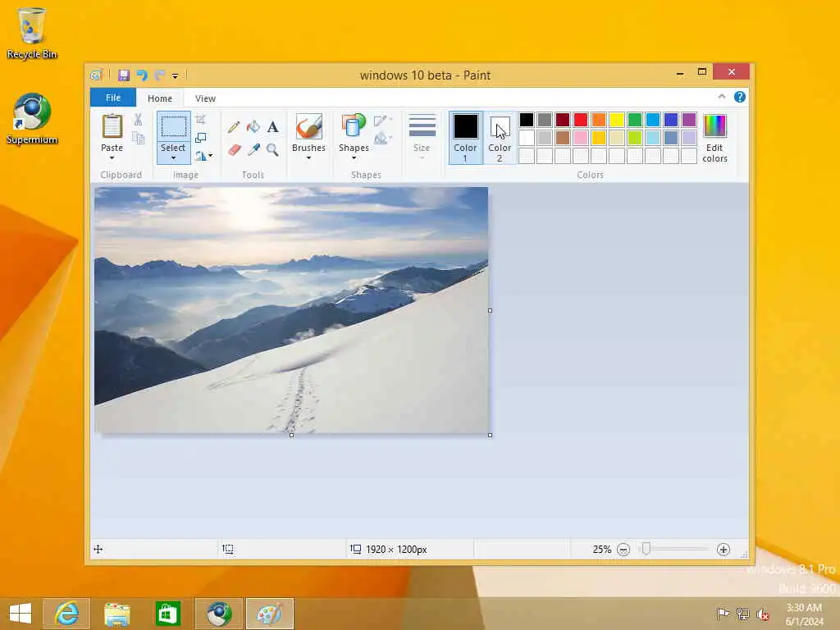The width and height of the screenshot is (840, 630).
Task: Activate the Color 2 button
Action: (x=500, y=138)
